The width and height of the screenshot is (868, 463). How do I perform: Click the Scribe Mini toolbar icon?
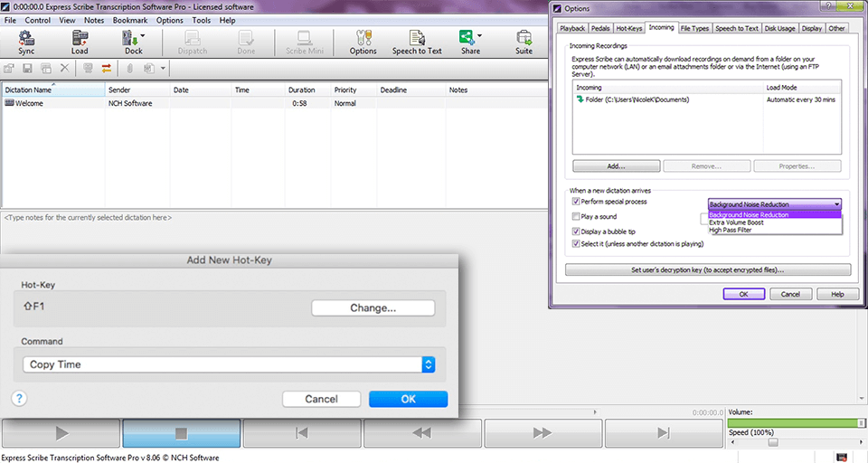(305, 43)
